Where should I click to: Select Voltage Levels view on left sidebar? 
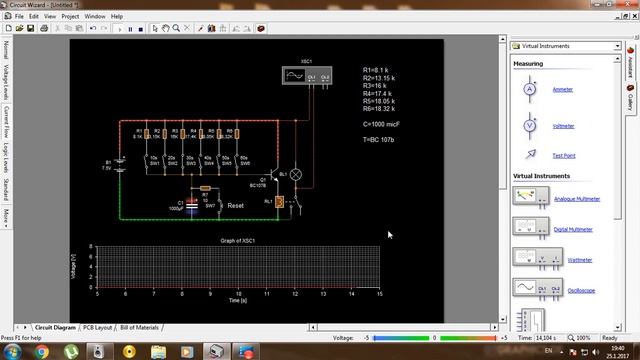tap(6, 82)
